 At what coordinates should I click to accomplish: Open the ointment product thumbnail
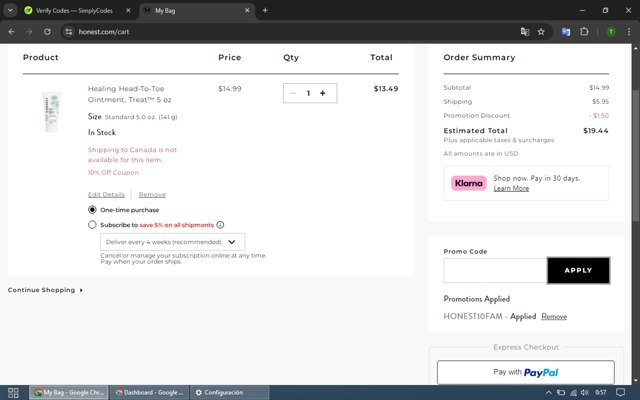pyautogui.click(x=51, y=111)
